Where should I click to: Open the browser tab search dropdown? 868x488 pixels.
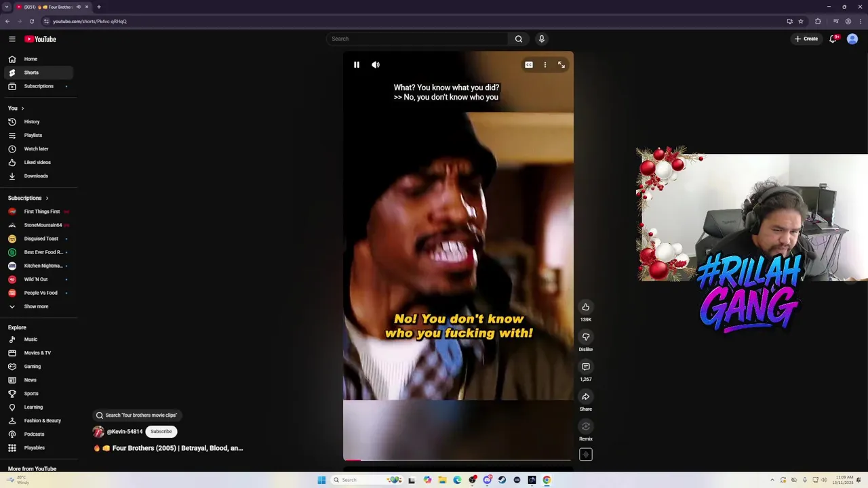pyautogui.click(x=7, y=7)
